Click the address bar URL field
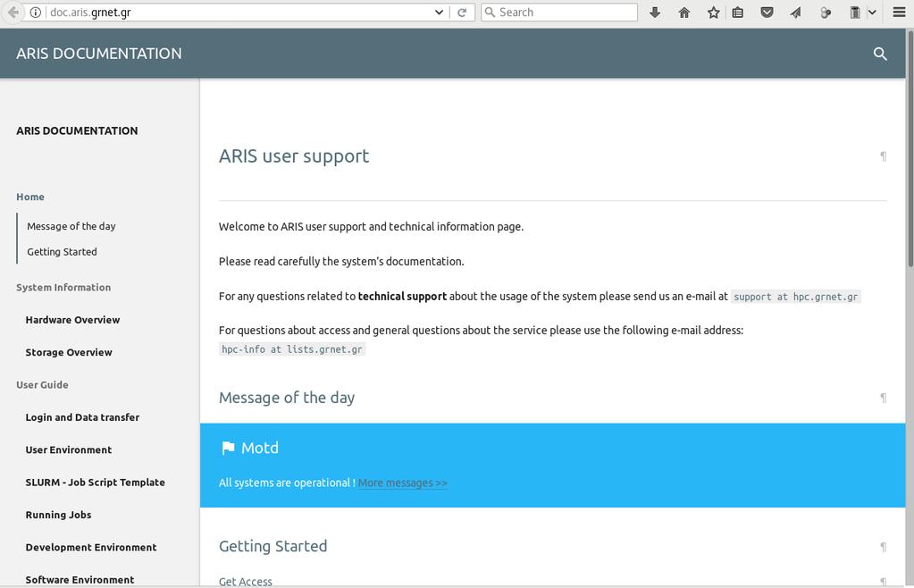Viewport: 914px width, 588px height. click(239, 13)
